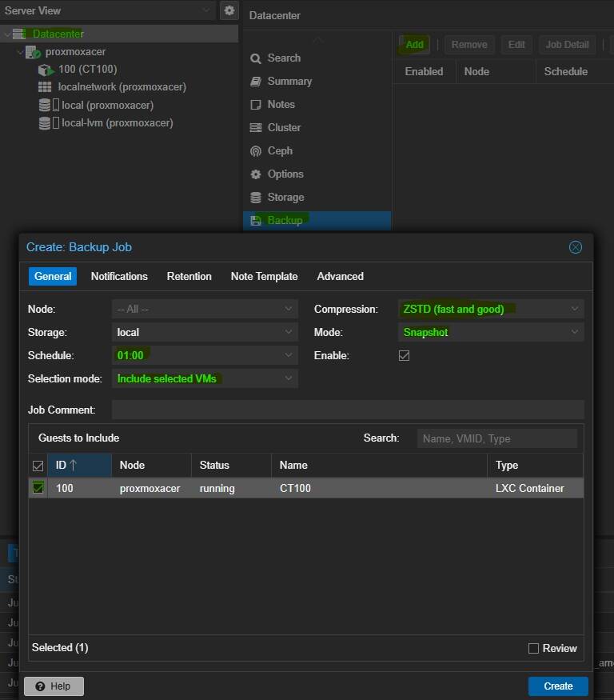Click the Schedule column header
The image size is (614, 700).
pyautogui.click(x=575, y=72)
